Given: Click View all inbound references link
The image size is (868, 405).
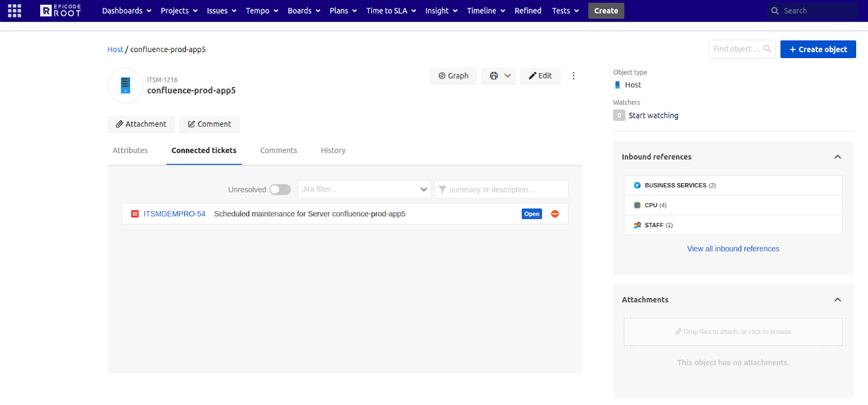Looking at the screenshot, I should (x=733, y=249).
